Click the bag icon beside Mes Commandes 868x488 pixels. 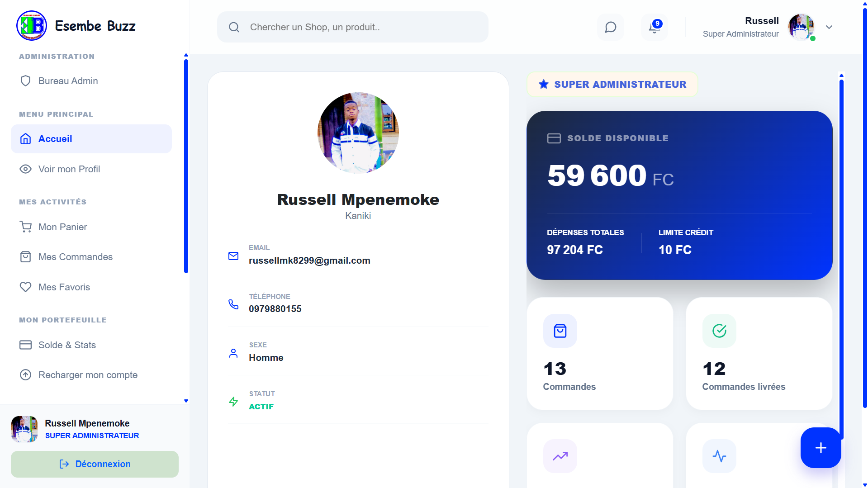pos(26,257)
